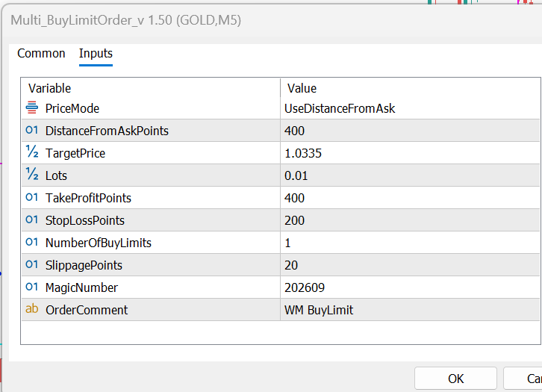Screen dimensions: 542x392
Task: Select the Inputs tab
Action: [x=96, y=54]
